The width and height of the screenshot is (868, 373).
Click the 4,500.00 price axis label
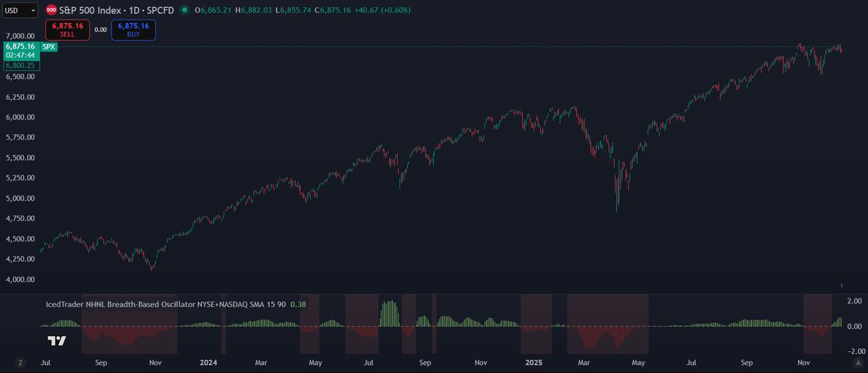pyautogui.click(x=21, y=238)
